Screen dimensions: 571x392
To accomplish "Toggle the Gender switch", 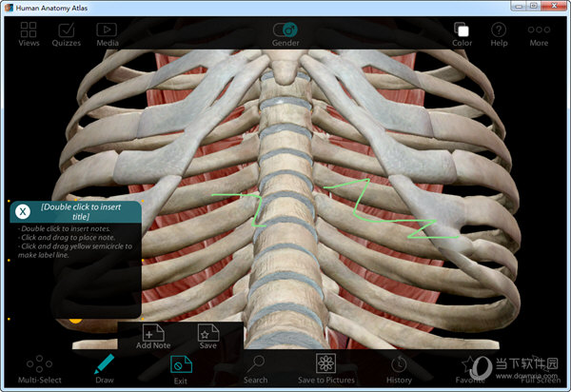I will (x=285, y=30).
